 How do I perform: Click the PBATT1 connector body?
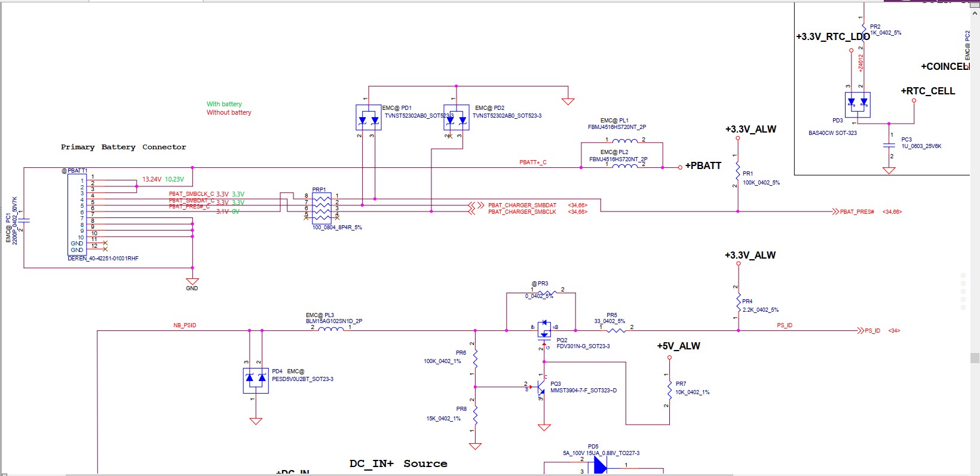(x=77, y=214)
